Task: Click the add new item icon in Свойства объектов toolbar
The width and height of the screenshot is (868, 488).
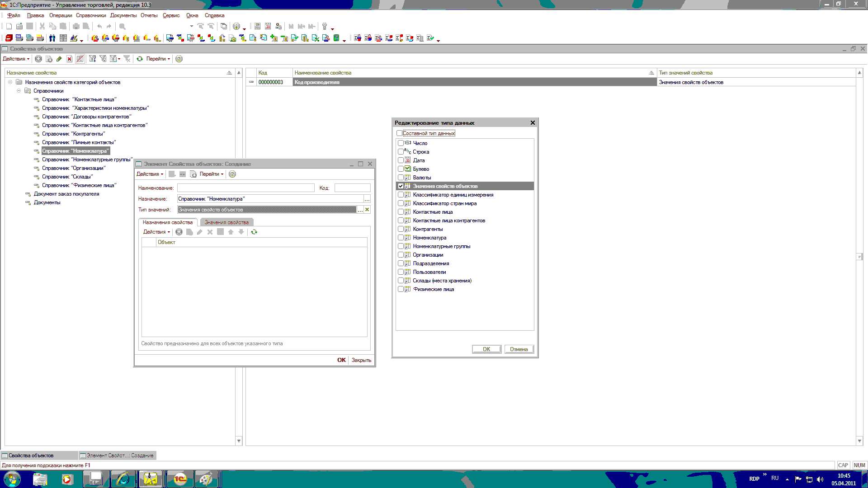Action: pos(38,59)
